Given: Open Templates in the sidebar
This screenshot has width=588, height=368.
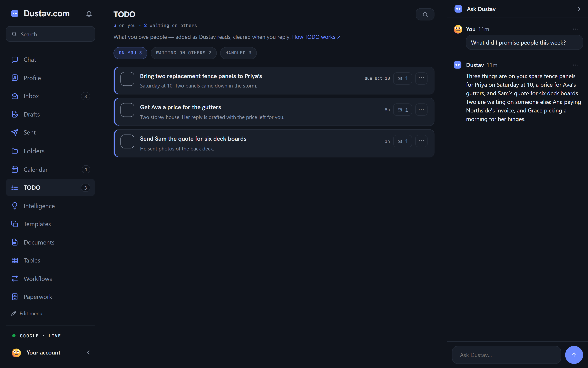Looking at the screenshot, I should pos(50,224).
